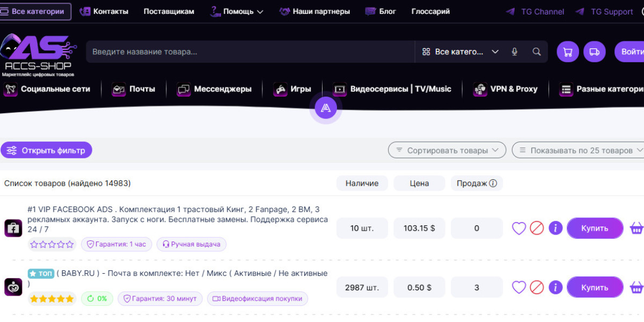Click the Цена column header

coord(419,183)
